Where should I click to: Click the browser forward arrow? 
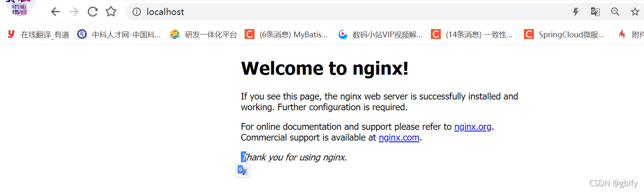coord(74,12)
